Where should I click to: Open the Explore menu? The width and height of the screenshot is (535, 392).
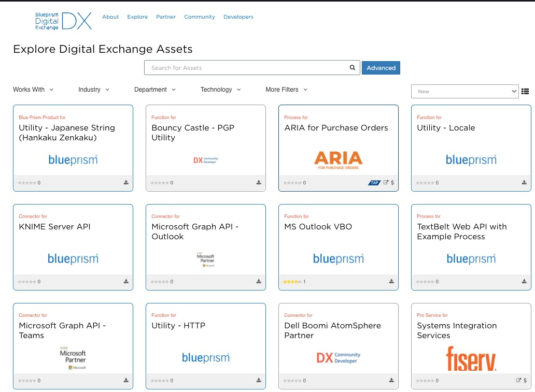pyautogui.click(x=137, y=17)
